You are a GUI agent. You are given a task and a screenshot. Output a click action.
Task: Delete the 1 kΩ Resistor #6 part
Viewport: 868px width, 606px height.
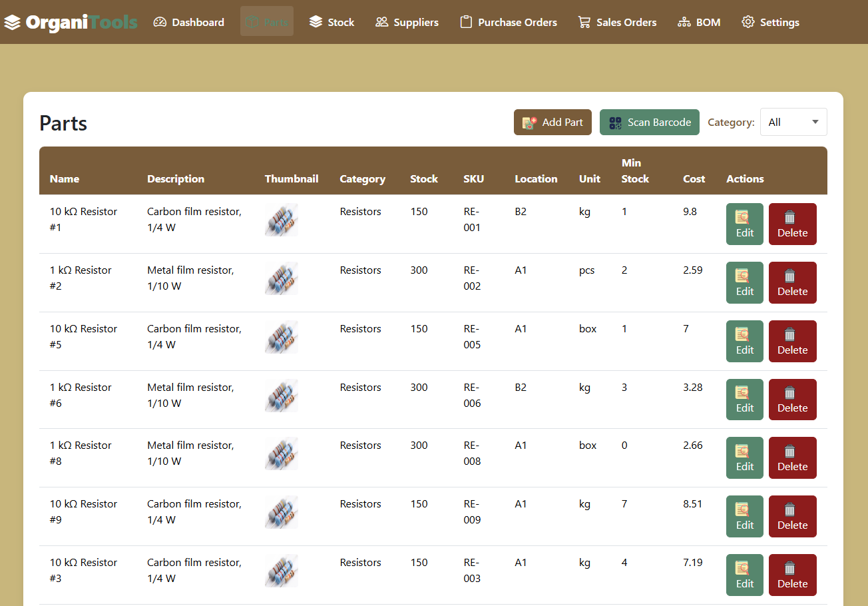pyautogui.click(x=792, y=400)
